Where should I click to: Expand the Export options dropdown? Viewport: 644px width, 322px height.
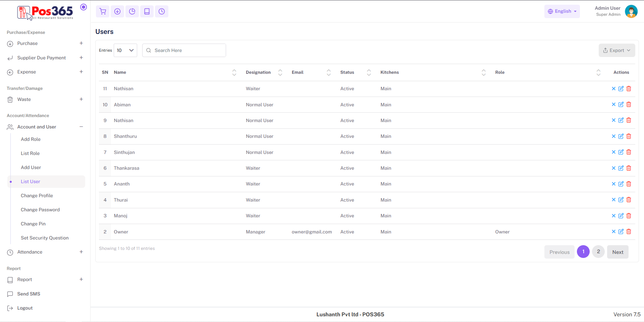click(x=616, y=50)
